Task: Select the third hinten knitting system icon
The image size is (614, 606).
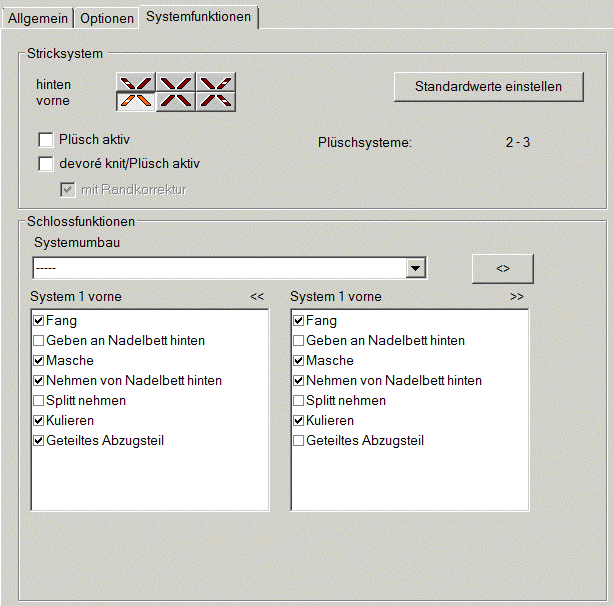Action: pos(216,83)
